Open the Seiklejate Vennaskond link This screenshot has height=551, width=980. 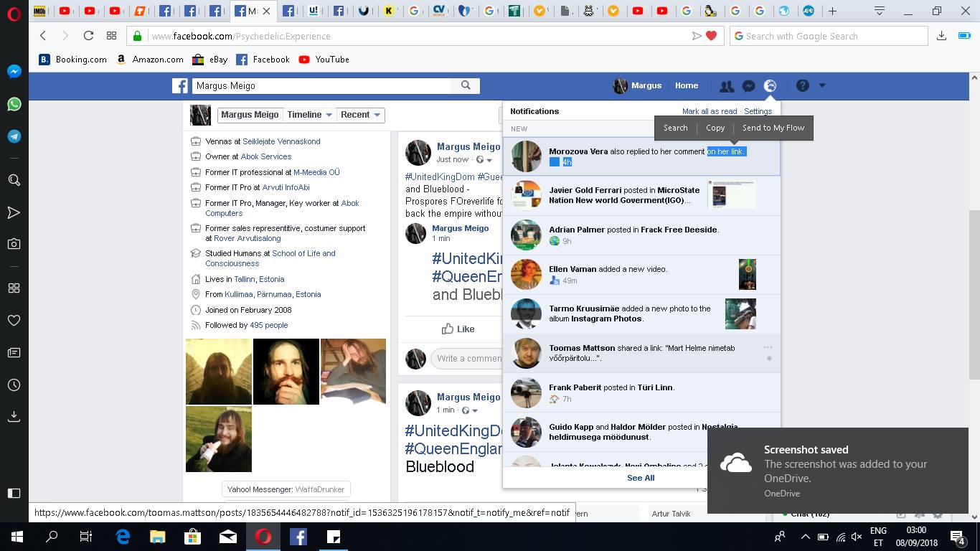[x=281, y=141]
